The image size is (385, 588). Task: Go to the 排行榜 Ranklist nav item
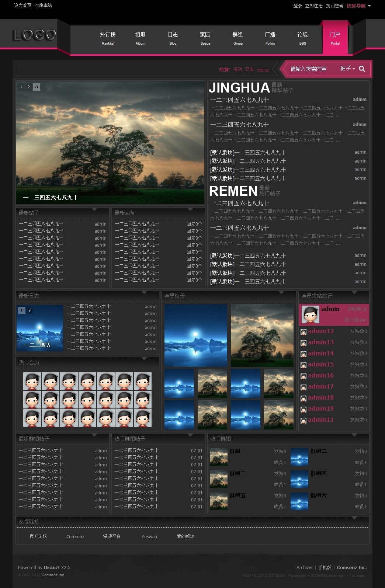click(x=108, y=38)
